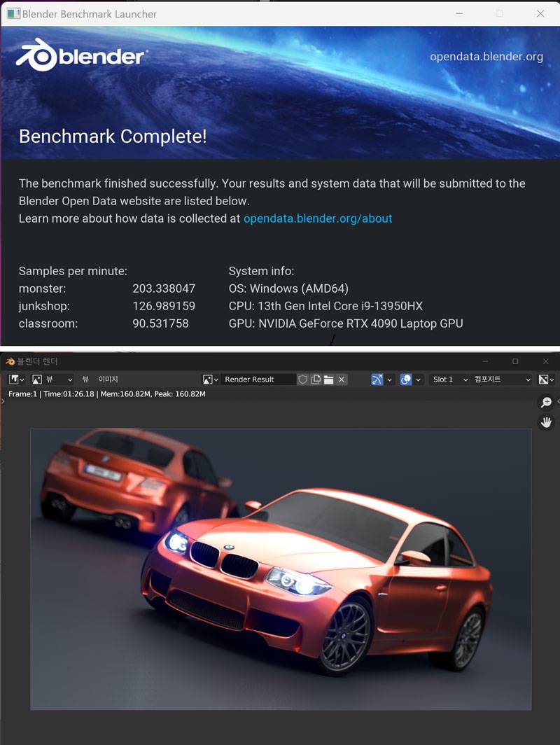
Task: Click the rendered car image
Action: 281,569
